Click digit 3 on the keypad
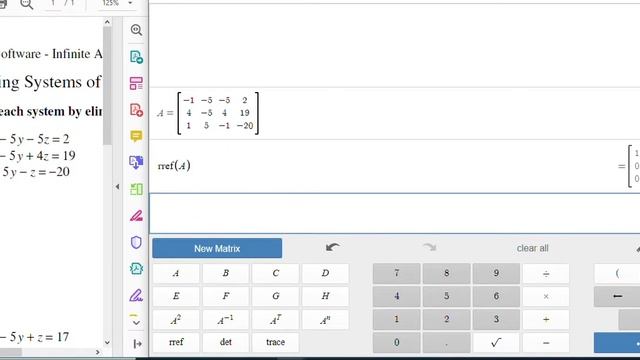This screenshot has height=360, width=640. coord(496,320)
